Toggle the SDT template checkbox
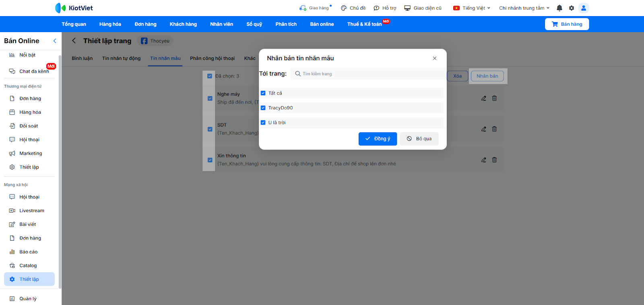 [x=210, y=129]
